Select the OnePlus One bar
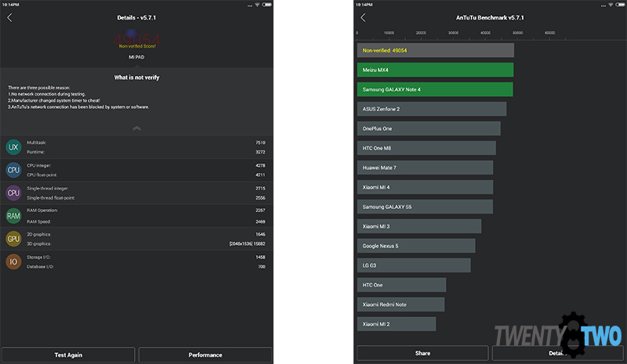Screen dimensions: 627x364 429,128
